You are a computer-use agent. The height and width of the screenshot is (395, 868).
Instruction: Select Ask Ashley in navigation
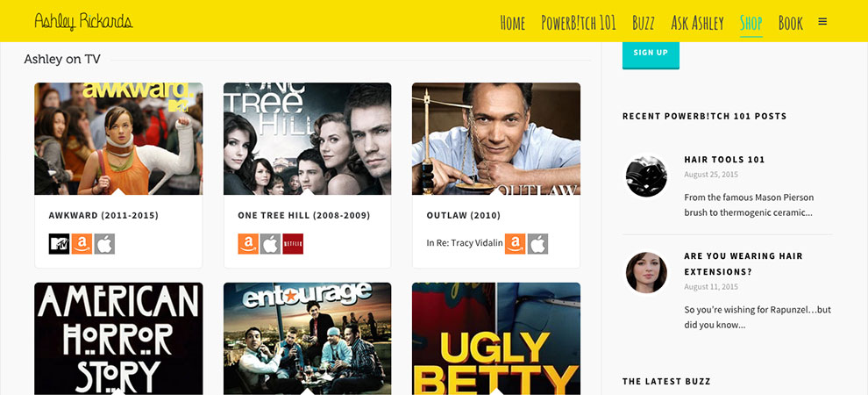point(698,23)
